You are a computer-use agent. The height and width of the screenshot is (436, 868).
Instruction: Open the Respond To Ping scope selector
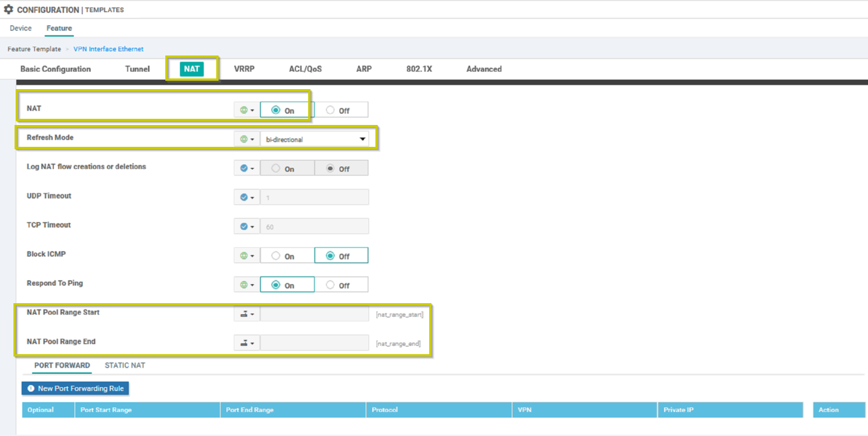[x=247, y=285]
